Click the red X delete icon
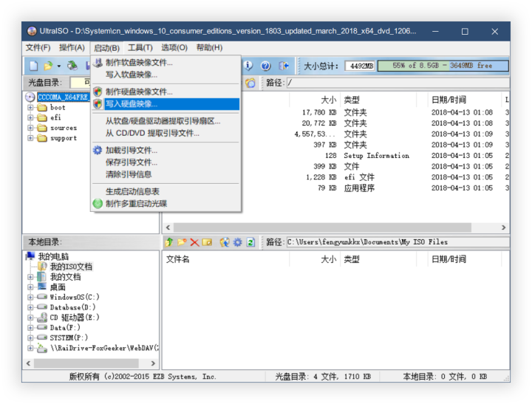The width and height of the screenshot is (532, 404). pos(194,242)
